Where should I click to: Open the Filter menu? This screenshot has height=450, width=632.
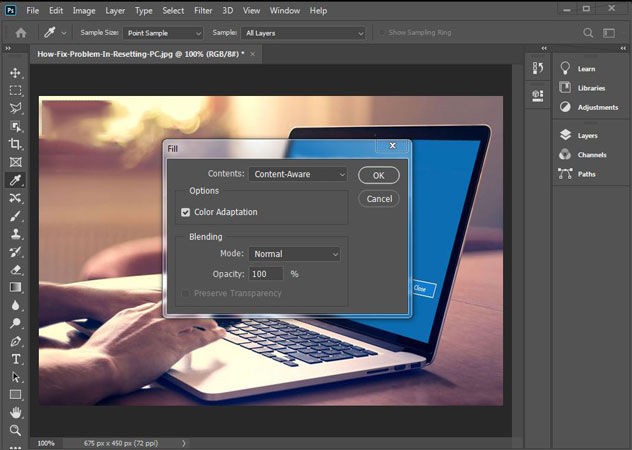[x=203, y=10]
